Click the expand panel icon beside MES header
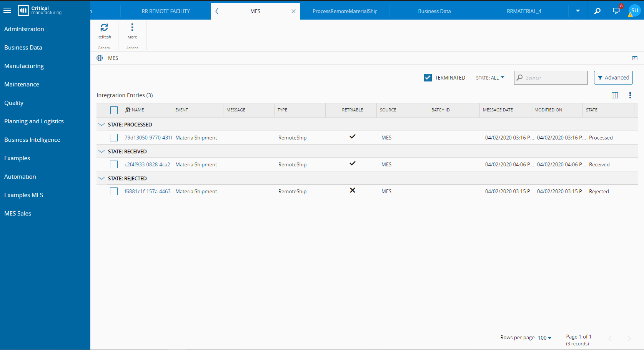 [635, 58]
